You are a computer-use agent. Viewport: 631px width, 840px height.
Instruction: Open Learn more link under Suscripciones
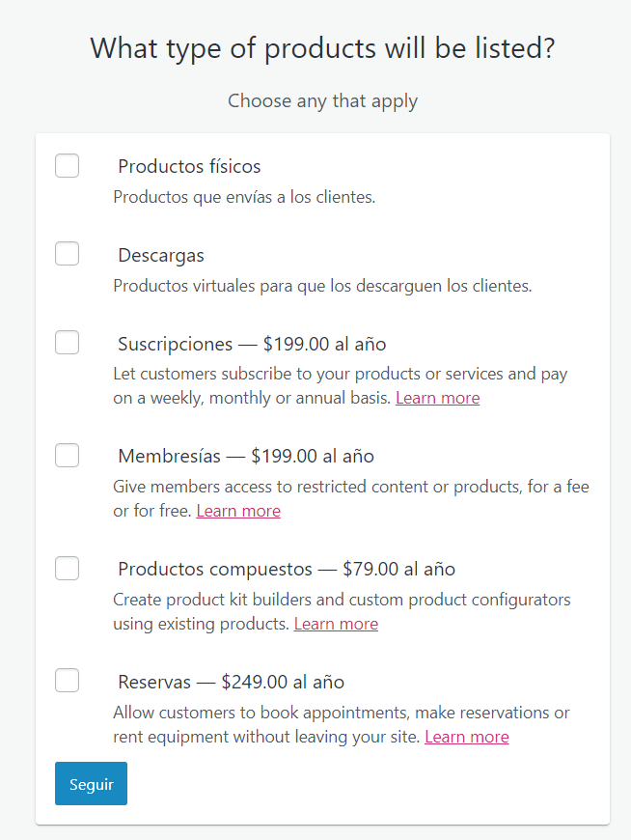tap(437, 398)
